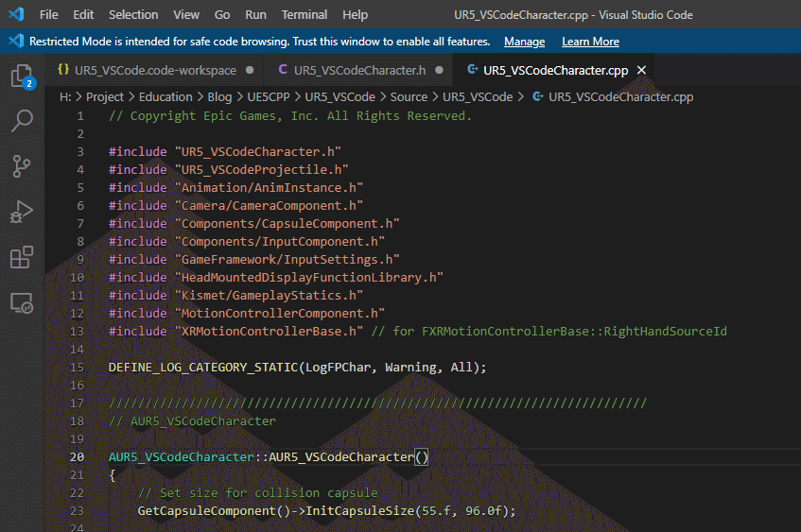Click the Copyright Epic Games comment line

coord(290,116)
